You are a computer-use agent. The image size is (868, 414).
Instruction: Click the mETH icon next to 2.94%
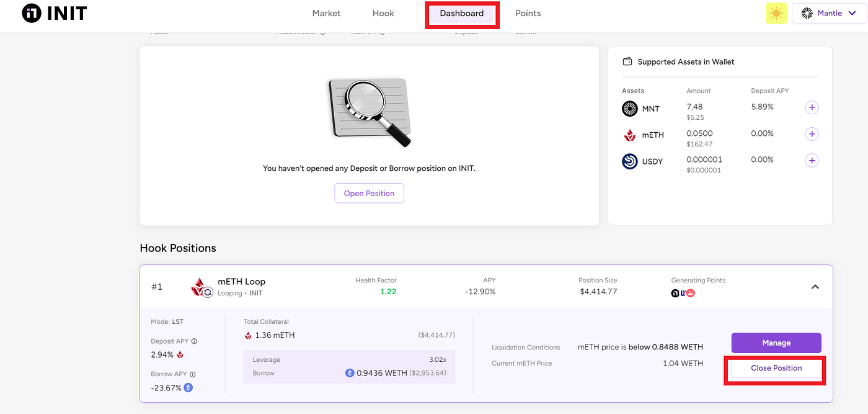tap(180, 355)
